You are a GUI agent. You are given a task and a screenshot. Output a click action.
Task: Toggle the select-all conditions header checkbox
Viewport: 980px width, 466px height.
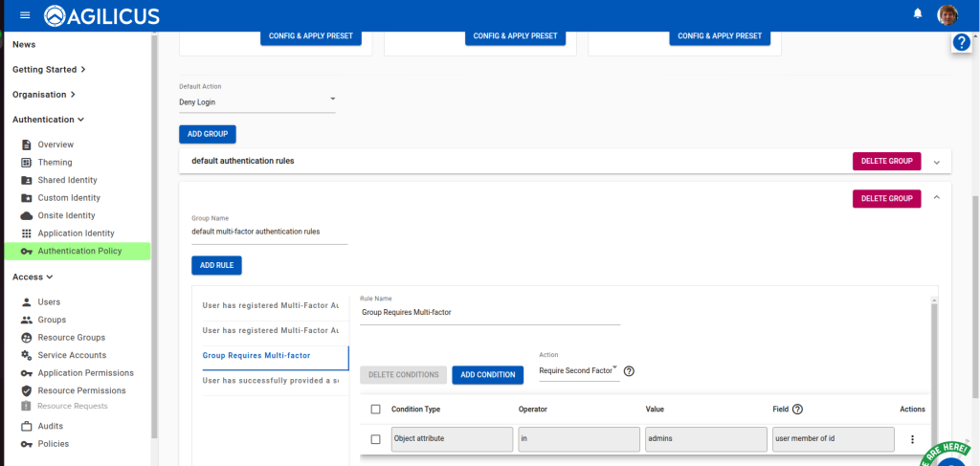tap(375, 410)
